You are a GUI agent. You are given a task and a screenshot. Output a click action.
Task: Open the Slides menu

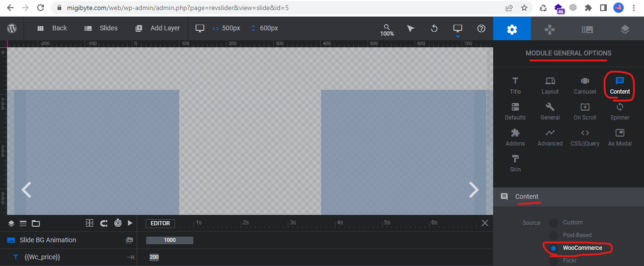101,28
